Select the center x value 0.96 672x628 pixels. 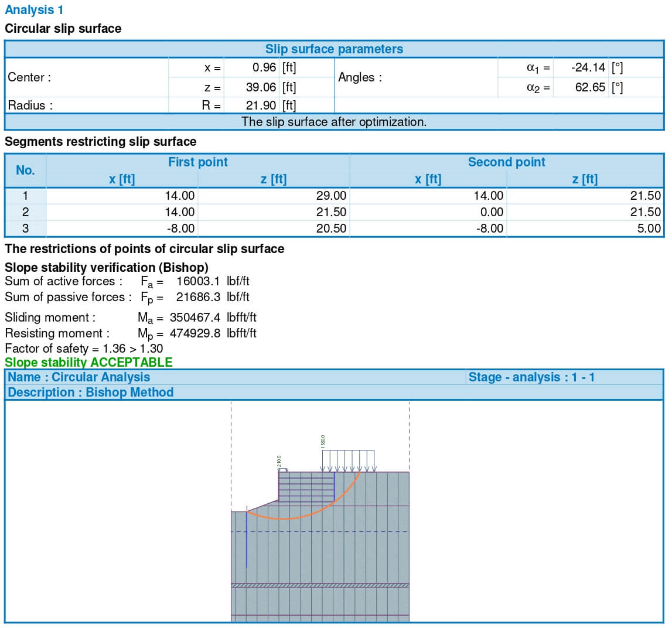pos(264,67)
